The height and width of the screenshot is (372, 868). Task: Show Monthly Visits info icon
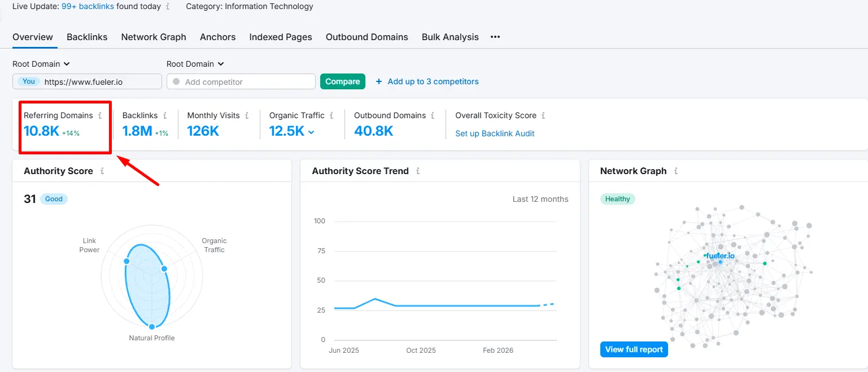pyautogui.click(x=247, y=115)
